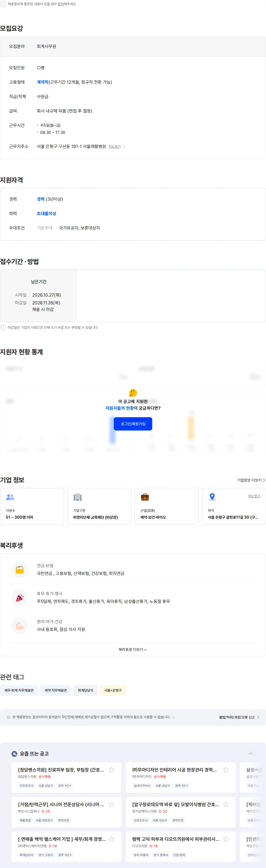Image resolution: width=266 pixels, height=868 pixels.
Task: Open 지도보기 in the 위치 card
Action: click(x=254, y=496)
